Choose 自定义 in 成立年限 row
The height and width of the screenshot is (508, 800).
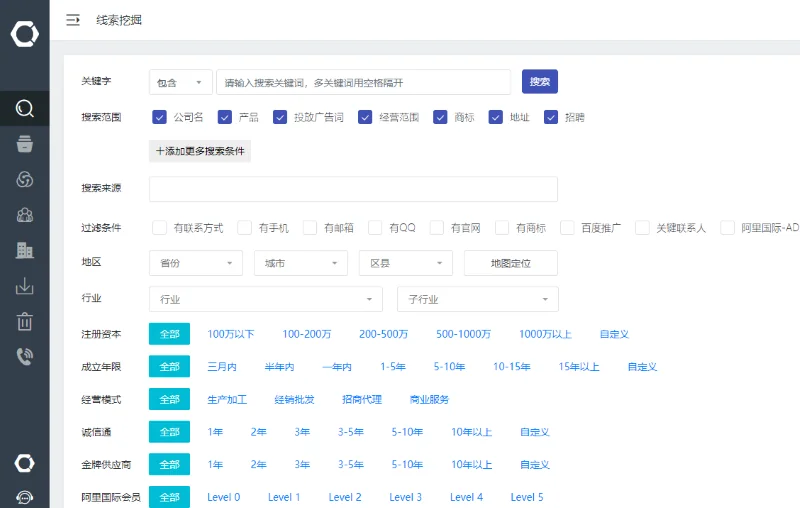point(642,367)
